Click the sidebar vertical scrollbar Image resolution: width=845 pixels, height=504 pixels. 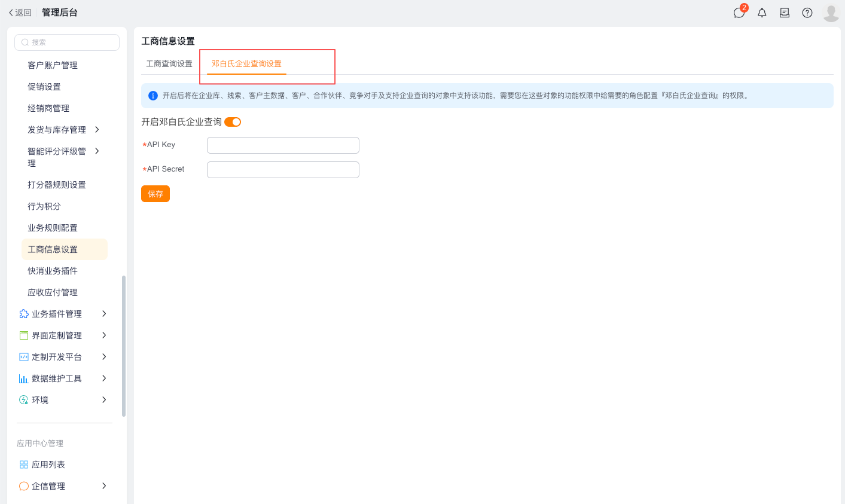coord(124,346)
